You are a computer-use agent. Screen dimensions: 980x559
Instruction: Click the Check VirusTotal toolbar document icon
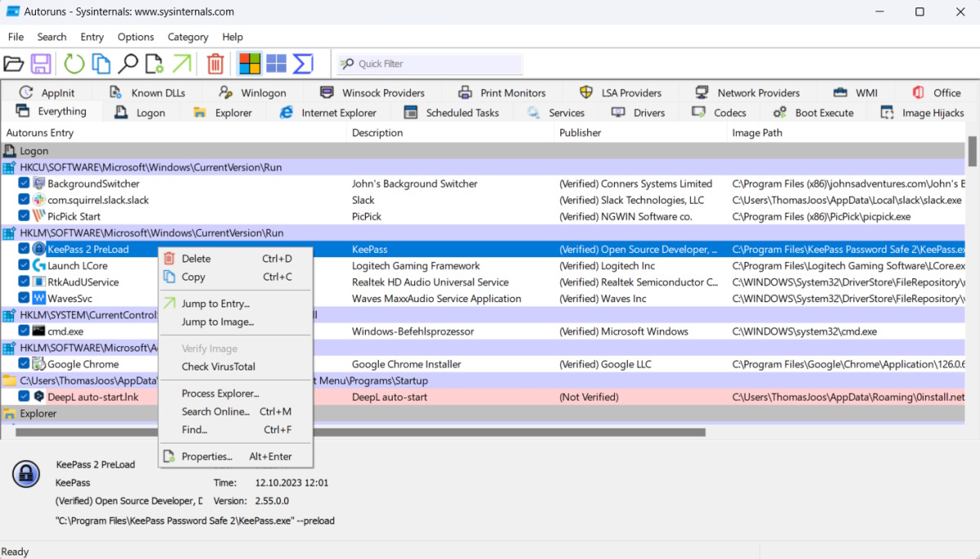[x=154, y=64]
